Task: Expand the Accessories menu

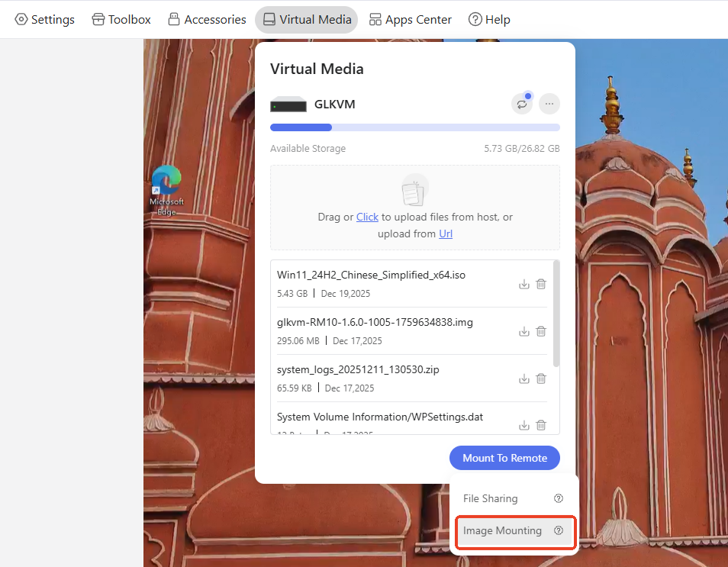Action: pyautogui.click(x=207, y=19)
